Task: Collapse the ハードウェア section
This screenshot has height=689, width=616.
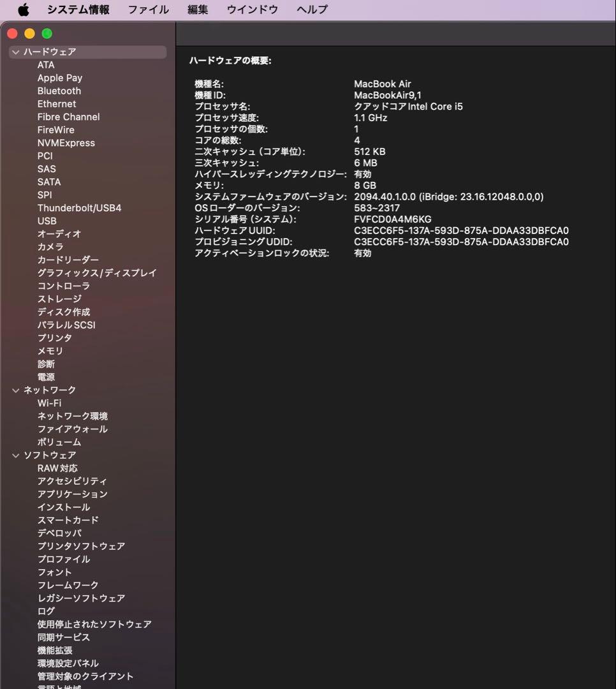Action: [15, 51]
